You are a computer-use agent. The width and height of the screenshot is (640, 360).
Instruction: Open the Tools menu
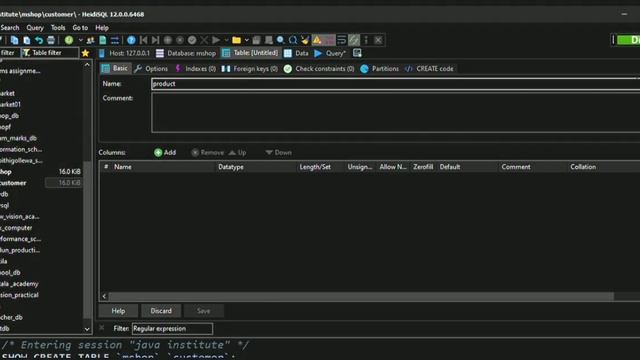click(x=58, y=28)
